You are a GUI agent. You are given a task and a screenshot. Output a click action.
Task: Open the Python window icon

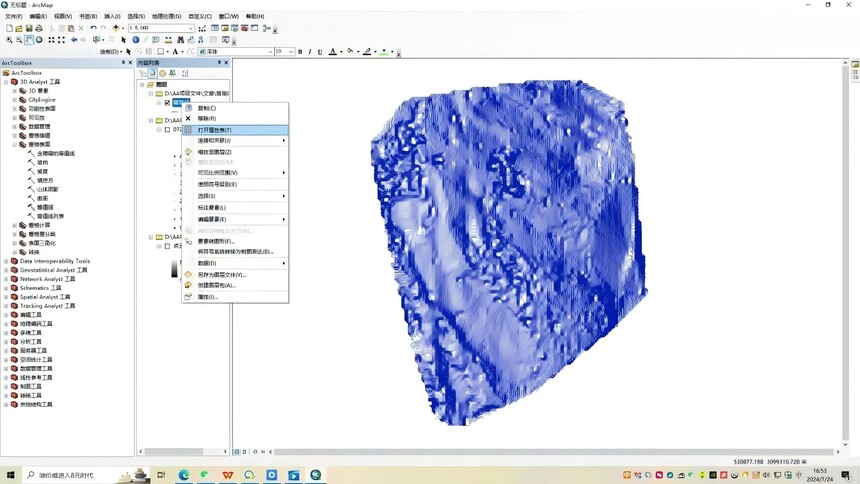[x=254, y=28]
